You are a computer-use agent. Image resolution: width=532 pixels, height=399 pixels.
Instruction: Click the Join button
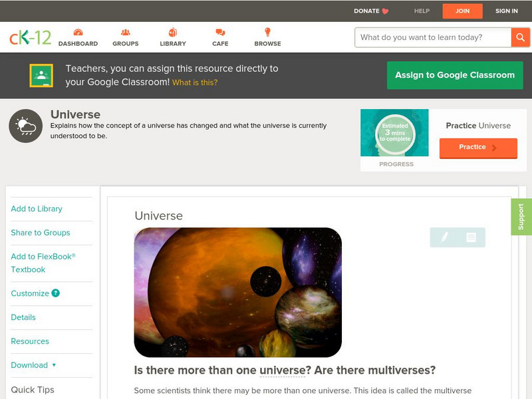pyautogui.click(x=462, y=11)
